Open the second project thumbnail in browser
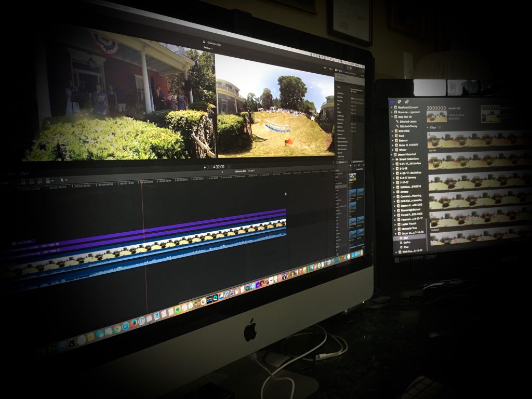532x399 pixels. (x=490, y=114)
